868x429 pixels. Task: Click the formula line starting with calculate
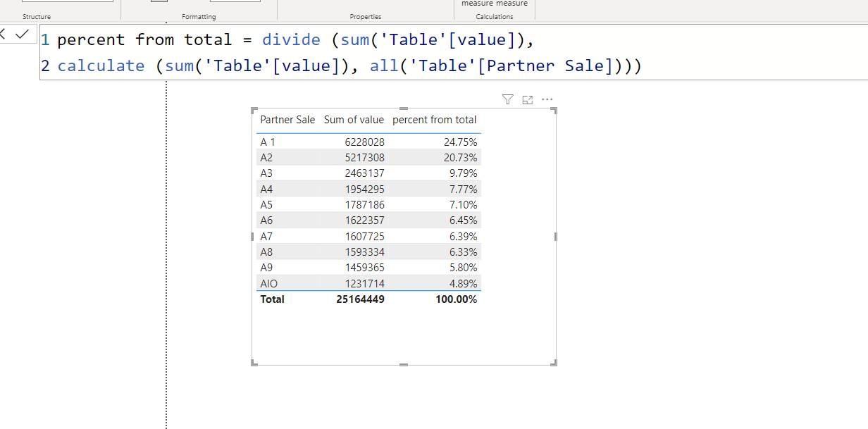pos(349,66)
